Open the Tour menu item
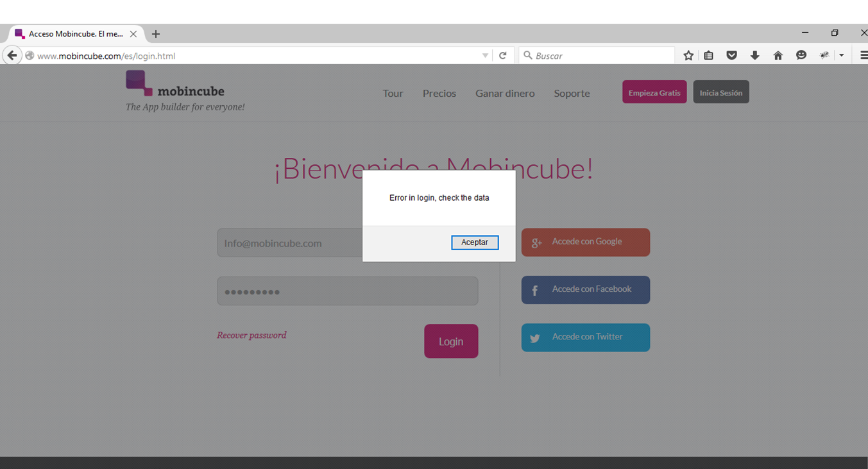 click(x=393, y=93)
